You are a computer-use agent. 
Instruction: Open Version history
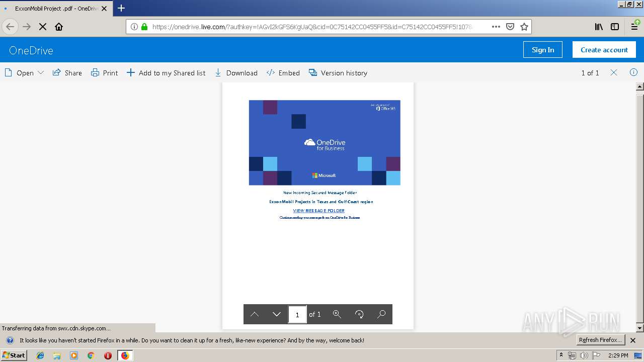338,73
